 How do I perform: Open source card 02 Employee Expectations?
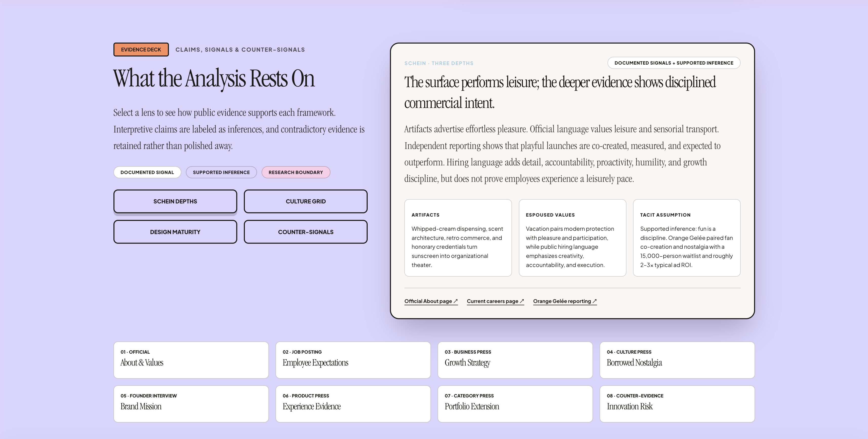353,360
